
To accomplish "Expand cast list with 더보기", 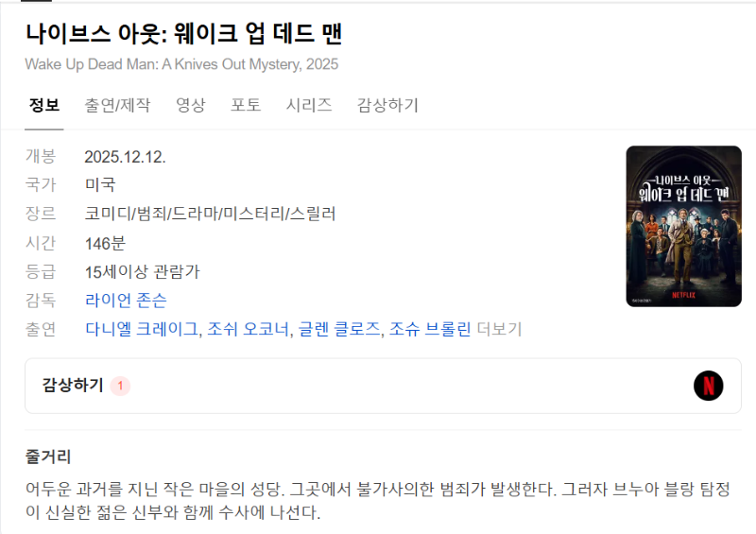I will [500, 329].
